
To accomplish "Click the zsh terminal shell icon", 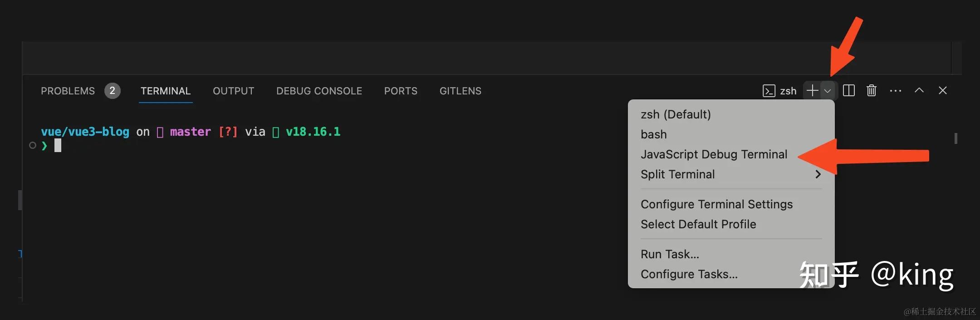I will pos(769,91).
